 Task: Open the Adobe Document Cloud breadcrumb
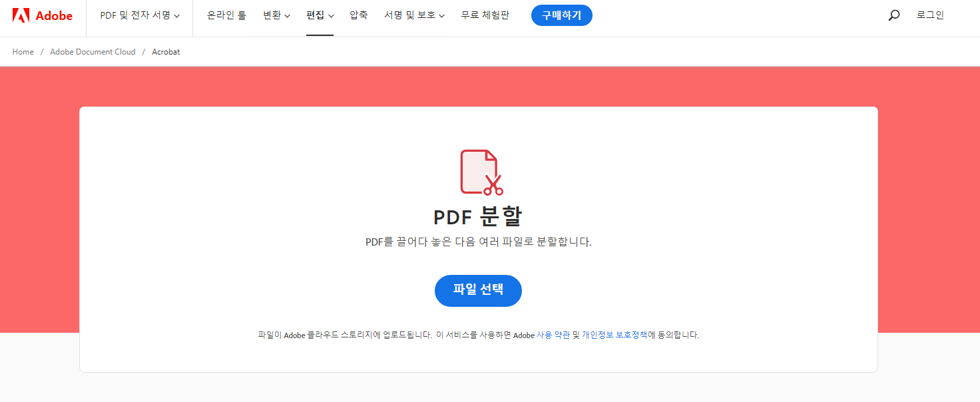pyautogui.click(x=92, y=51)
